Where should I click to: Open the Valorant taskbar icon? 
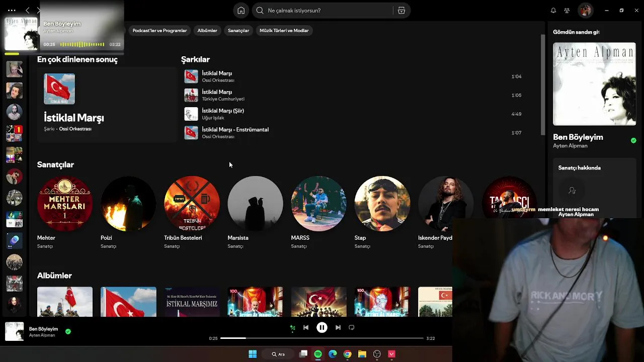(391, 354)
